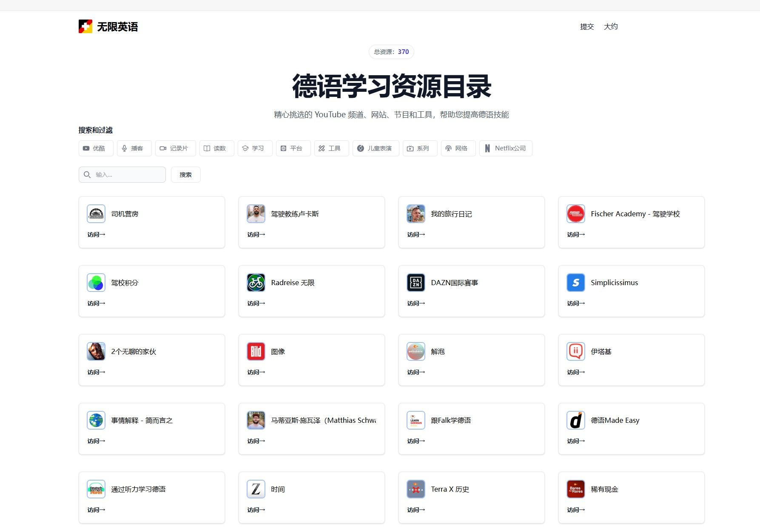Click the DAZN国际赛事 channel logo

coord(416,283)
